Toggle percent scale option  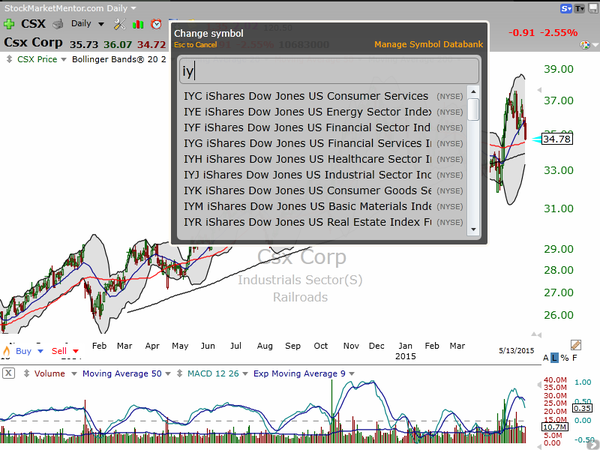click(564, 358)
